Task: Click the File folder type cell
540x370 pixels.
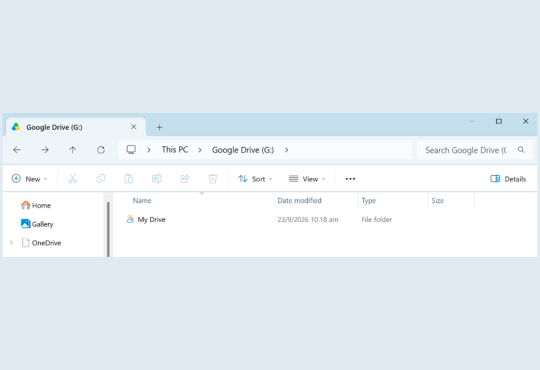Action: tap(376, 219)
